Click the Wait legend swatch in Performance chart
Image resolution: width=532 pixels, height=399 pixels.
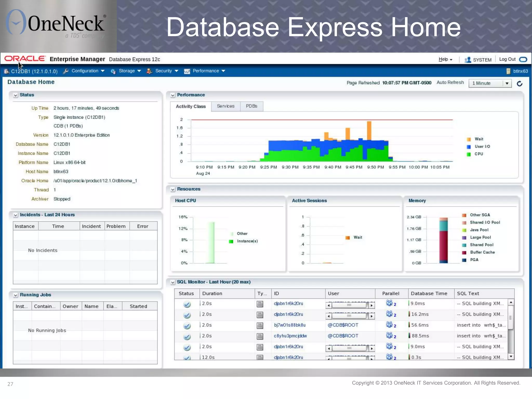(469, 139)
